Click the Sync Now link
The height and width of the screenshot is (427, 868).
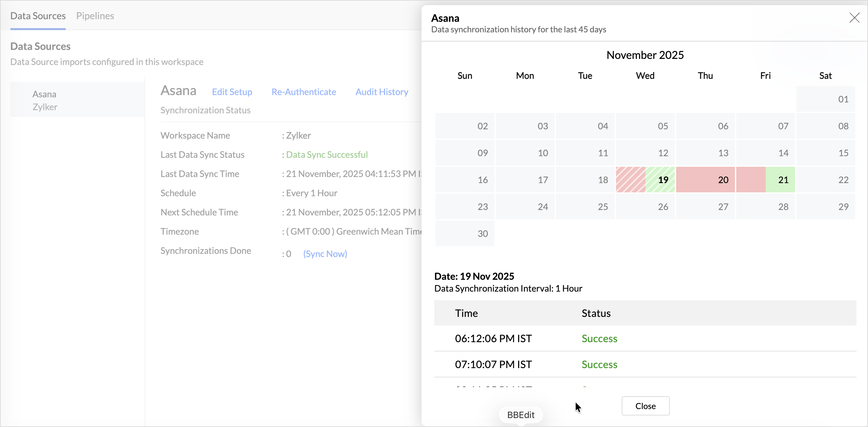tap(325, 254)
